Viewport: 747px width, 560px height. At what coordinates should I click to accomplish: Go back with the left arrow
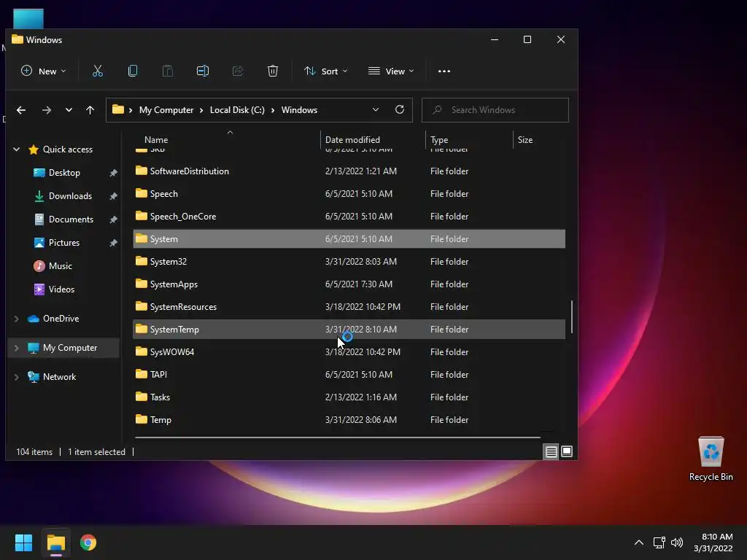[21, 110]
